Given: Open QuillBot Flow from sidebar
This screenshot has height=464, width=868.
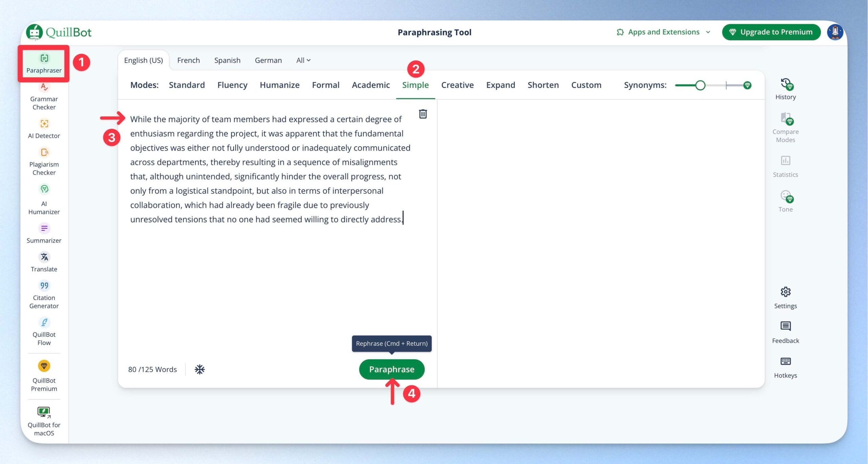Looking at the screenshot, I should 44,332.
